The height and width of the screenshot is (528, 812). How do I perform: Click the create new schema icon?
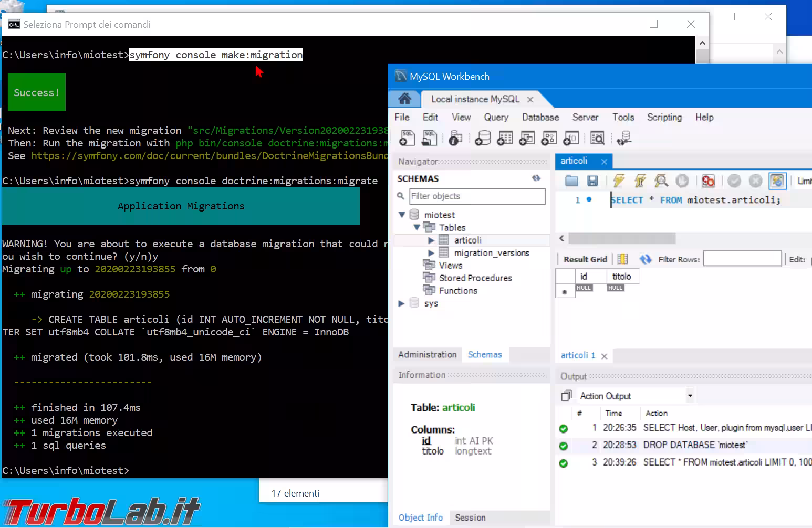point(482,138)
